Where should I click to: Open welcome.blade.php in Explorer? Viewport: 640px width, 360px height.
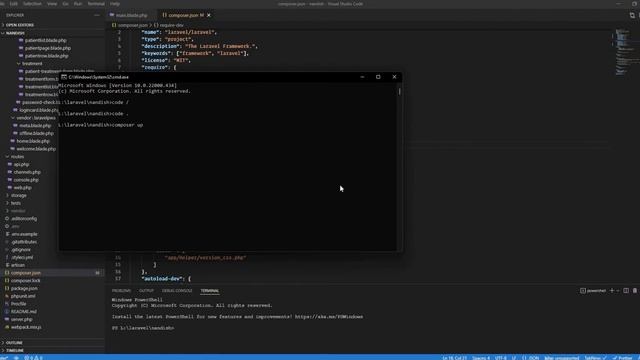click(x=36, y=149)
